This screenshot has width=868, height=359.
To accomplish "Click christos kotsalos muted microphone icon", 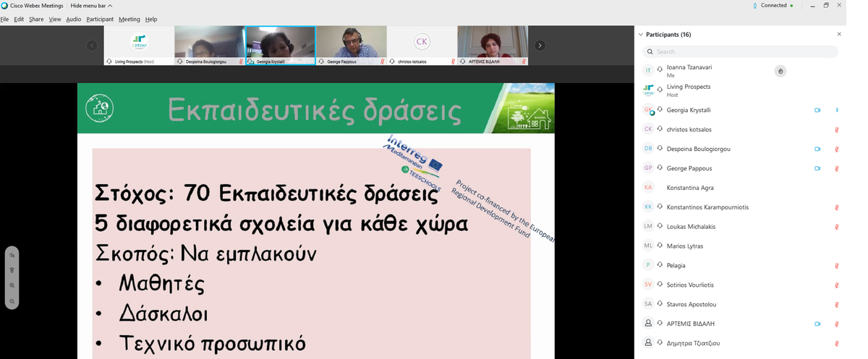I will click(837, 129).
